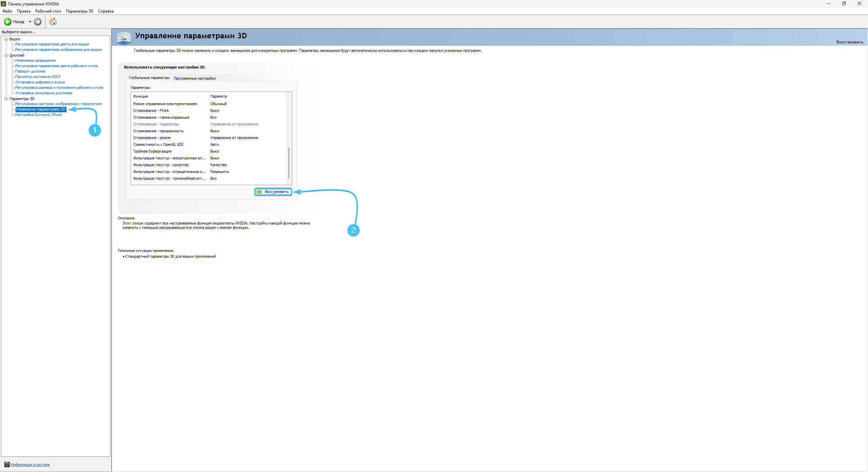Select Фильтрация текстур - отрицательное отклонение row
The height and width of the screenshot is (472, 868).
click(x=209, y=172)
